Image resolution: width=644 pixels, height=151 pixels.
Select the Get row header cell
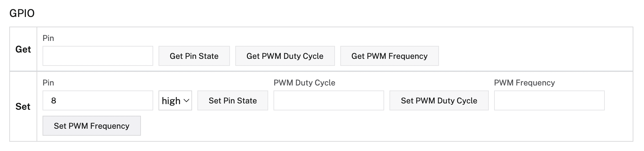[23, 49]
